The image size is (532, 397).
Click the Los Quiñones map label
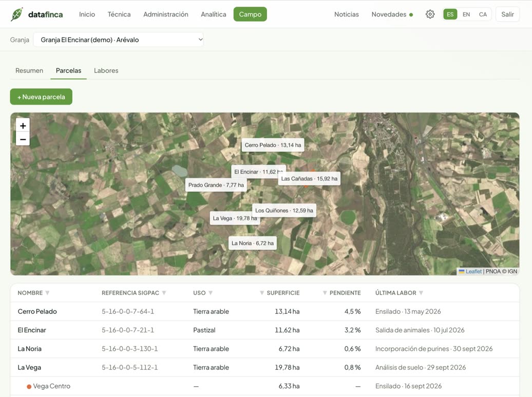pyautogui.click(x=284, y=210)
